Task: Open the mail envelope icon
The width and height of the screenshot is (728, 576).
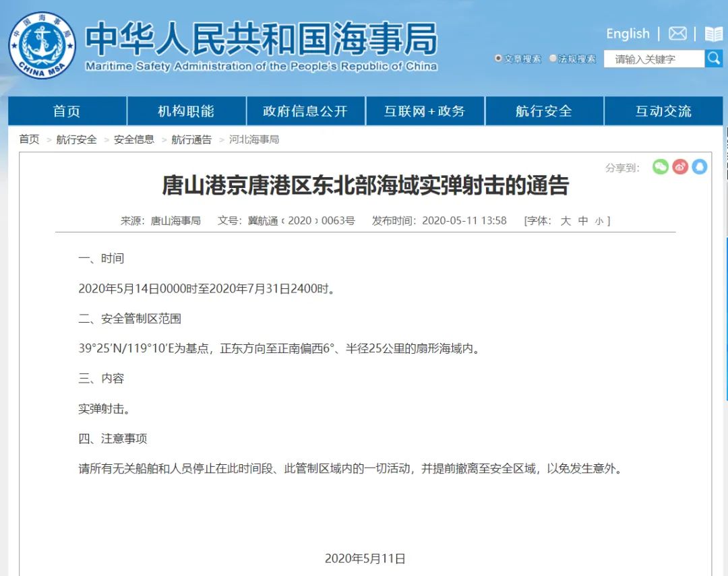Action: [x=677, y=34]
